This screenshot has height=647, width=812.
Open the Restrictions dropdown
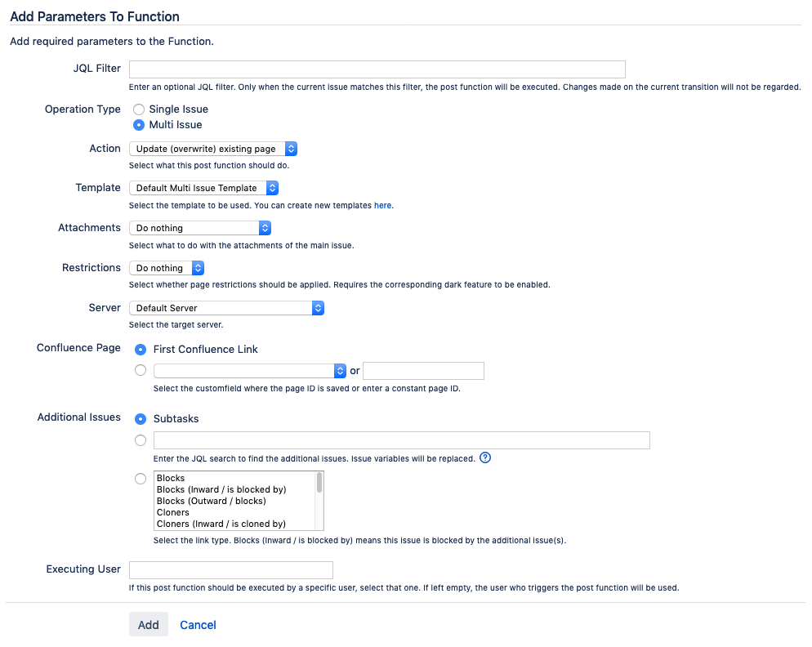(x=166, y=268)
